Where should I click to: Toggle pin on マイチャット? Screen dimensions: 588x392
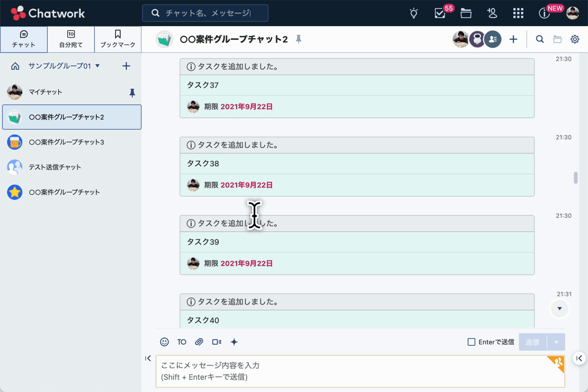132,93
